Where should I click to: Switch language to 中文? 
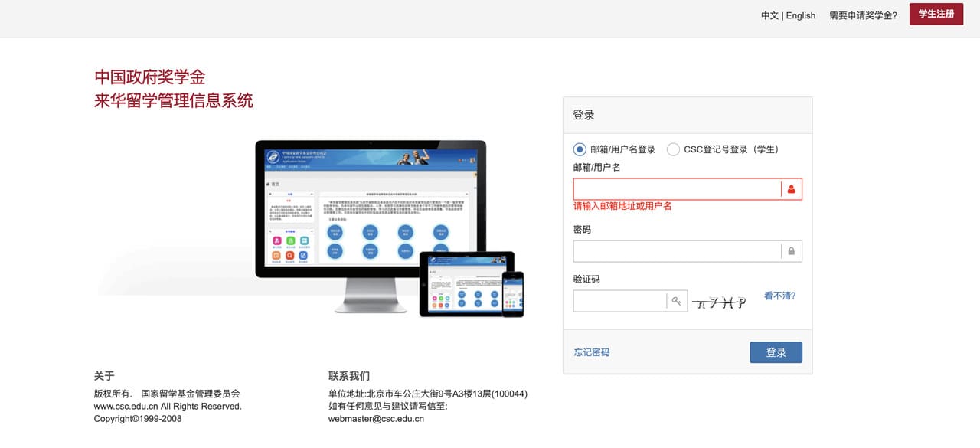pos(769,15)
